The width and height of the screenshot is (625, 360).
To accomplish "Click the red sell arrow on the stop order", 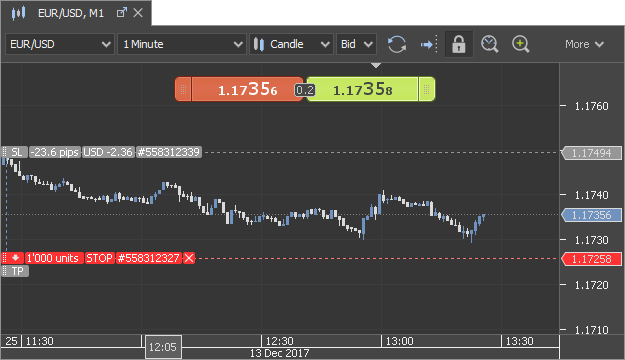I will click(x=16, y=258).
